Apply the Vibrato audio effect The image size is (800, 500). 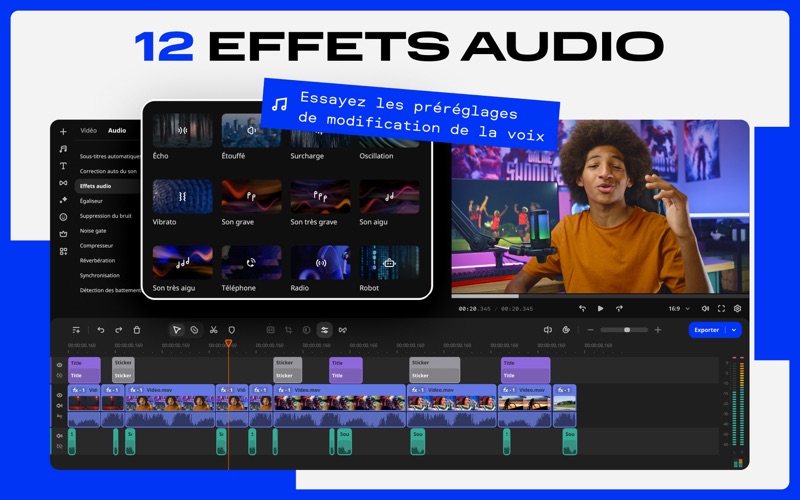(183, 196)
